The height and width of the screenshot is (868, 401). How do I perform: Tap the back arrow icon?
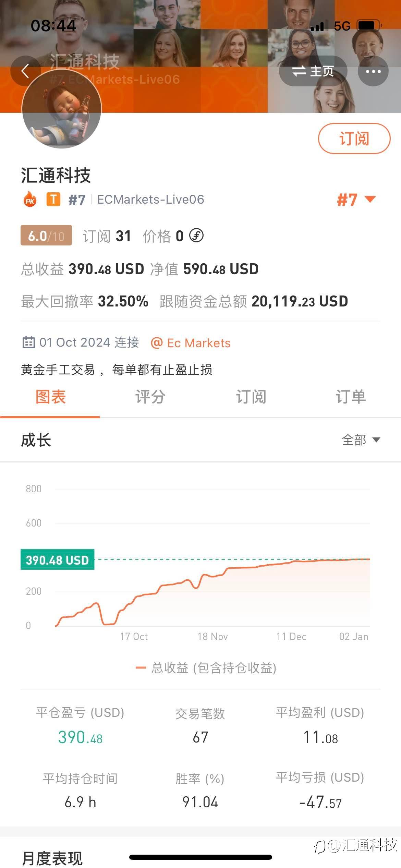[x=25, y=71]
